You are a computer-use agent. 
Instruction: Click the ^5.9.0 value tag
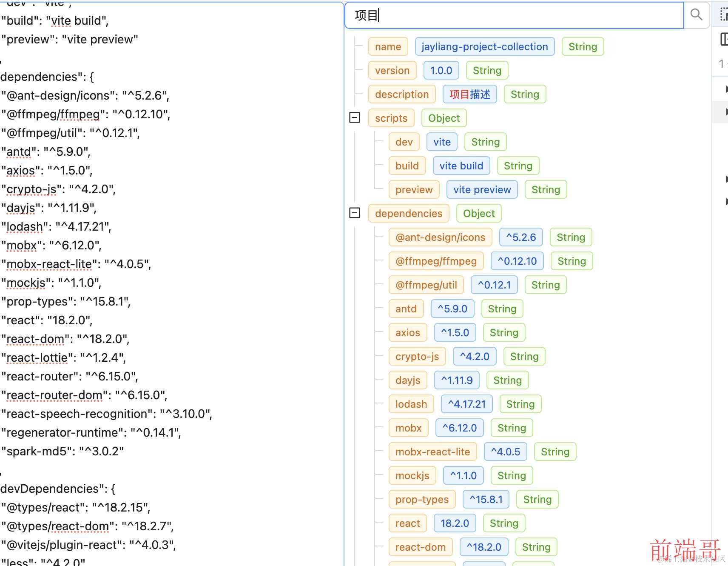click(452, 309)
